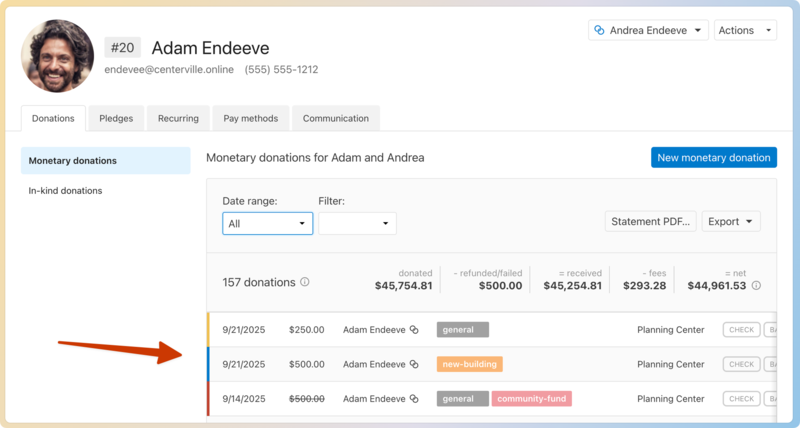Click the #20 donor number badge

tap(123, 48)
